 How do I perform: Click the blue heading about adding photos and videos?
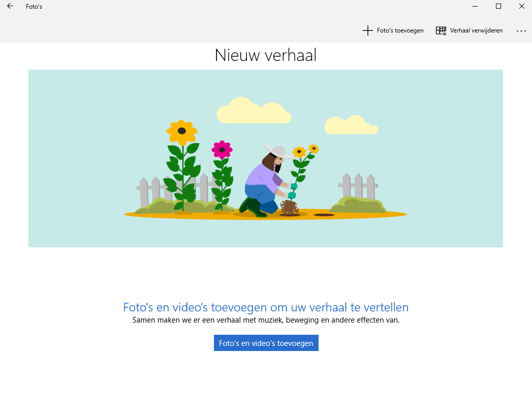point(266,307)
